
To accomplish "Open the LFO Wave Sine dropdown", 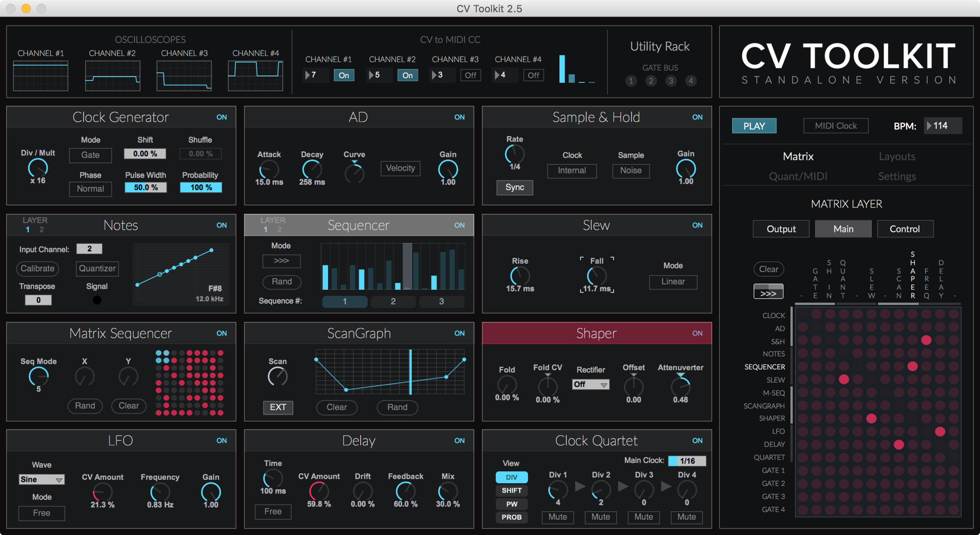I will click(x=42, y=479).
